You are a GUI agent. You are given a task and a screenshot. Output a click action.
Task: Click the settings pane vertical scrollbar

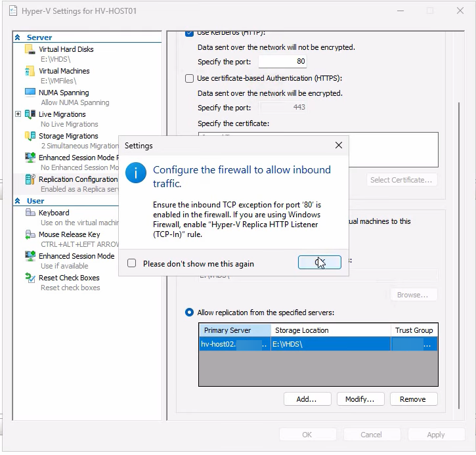459,255
